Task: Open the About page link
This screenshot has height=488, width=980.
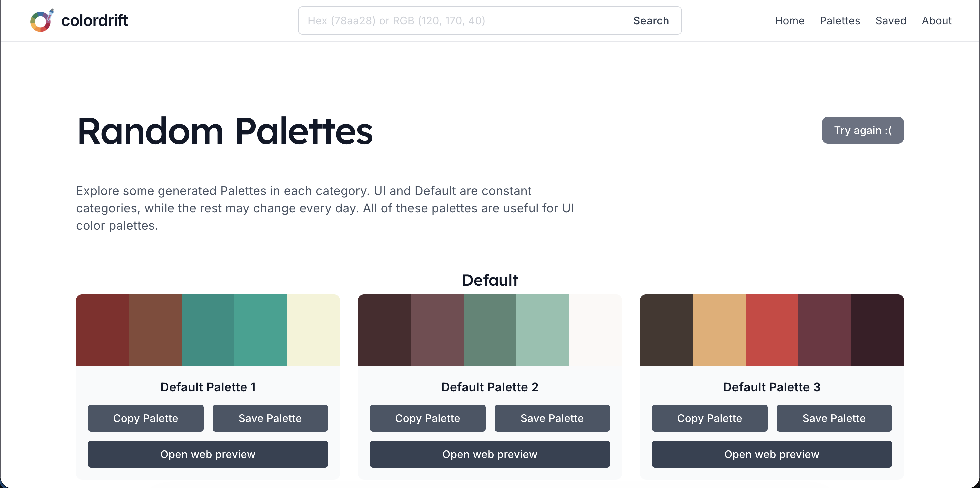Action: (936, 21)
